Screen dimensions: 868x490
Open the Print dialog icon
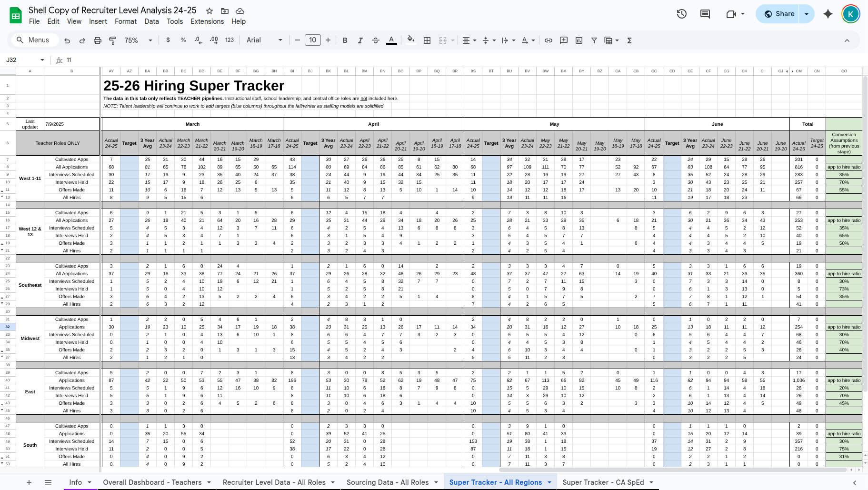98,40
